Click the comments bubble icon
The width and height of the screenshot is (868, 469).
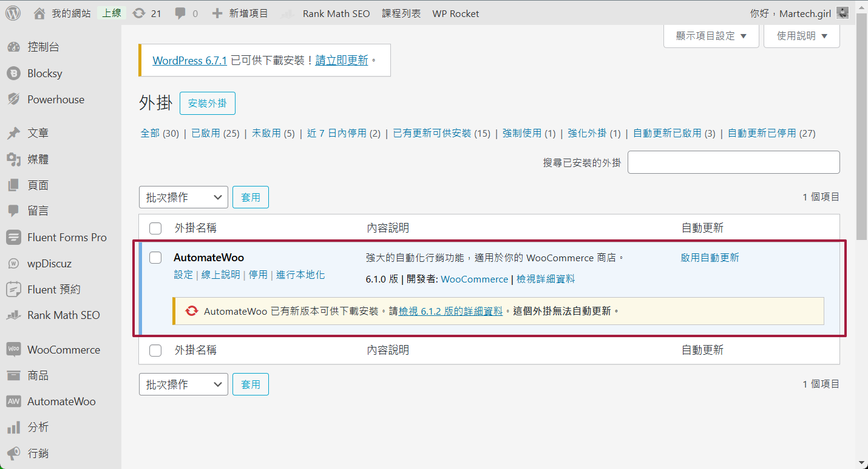point(180,13)
